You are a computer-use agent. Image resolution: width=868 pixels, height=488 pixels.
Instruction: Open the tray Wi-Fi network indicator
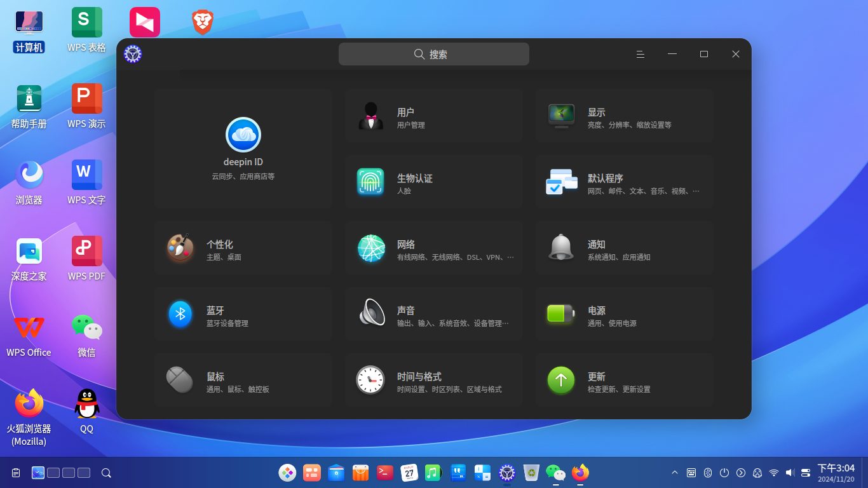(x=774, y=473)
